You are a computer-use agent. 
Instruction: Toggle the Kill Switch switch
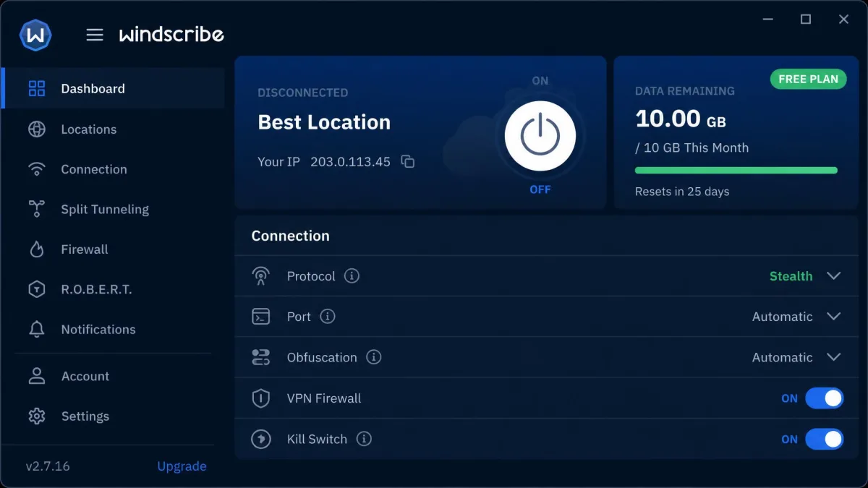[825, 439]
